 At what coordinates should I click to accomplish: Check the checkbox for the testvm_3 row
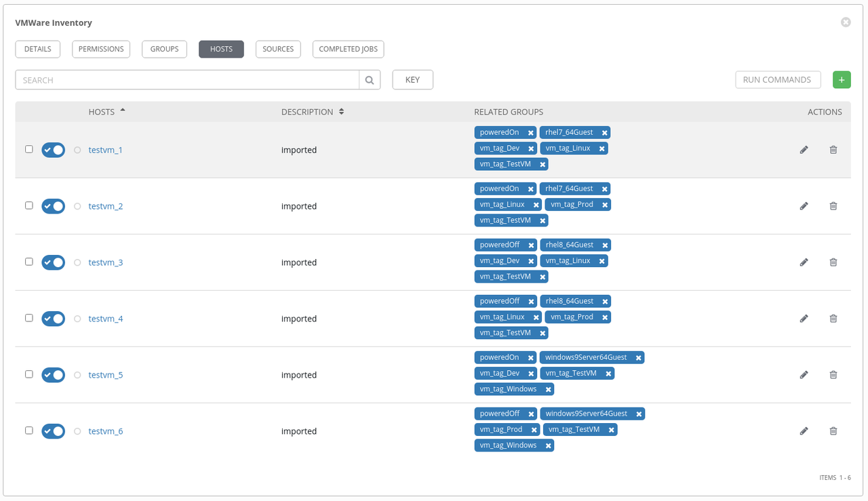click(28, 262)
